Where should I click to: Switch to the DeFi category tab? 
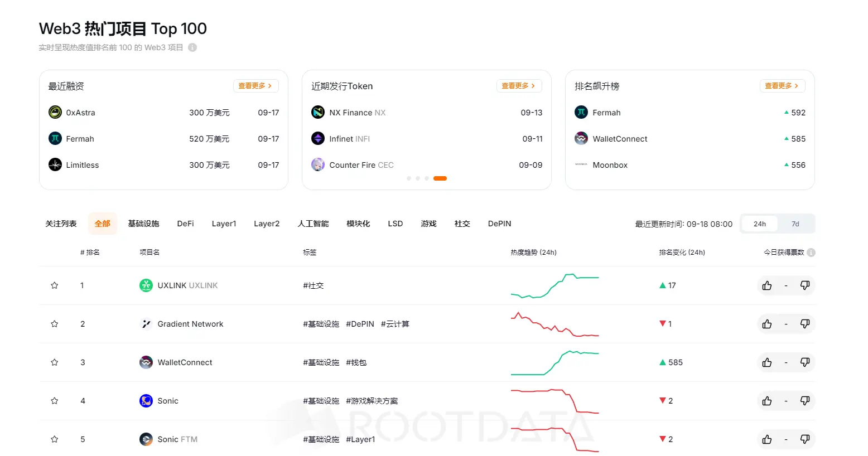tap(185, 223)
